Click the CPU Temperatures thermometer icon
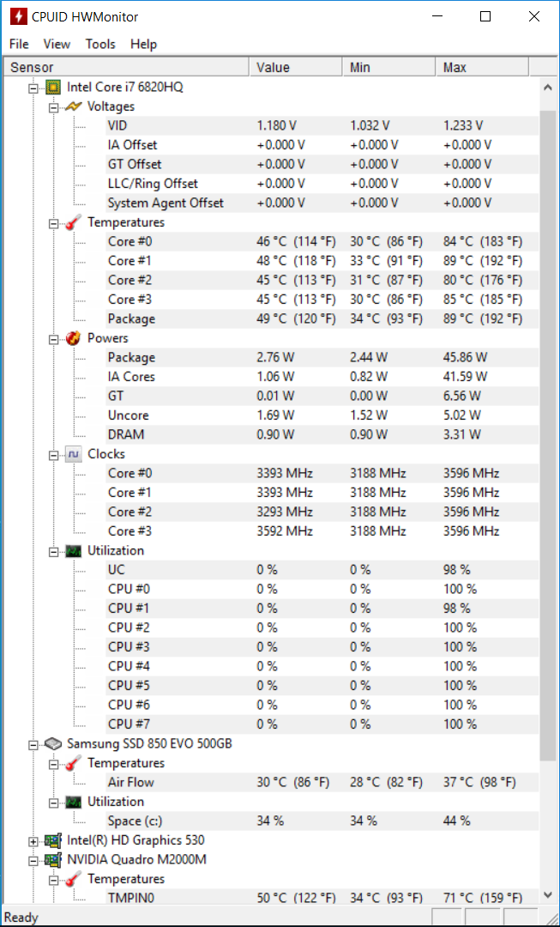 (73, 223)
